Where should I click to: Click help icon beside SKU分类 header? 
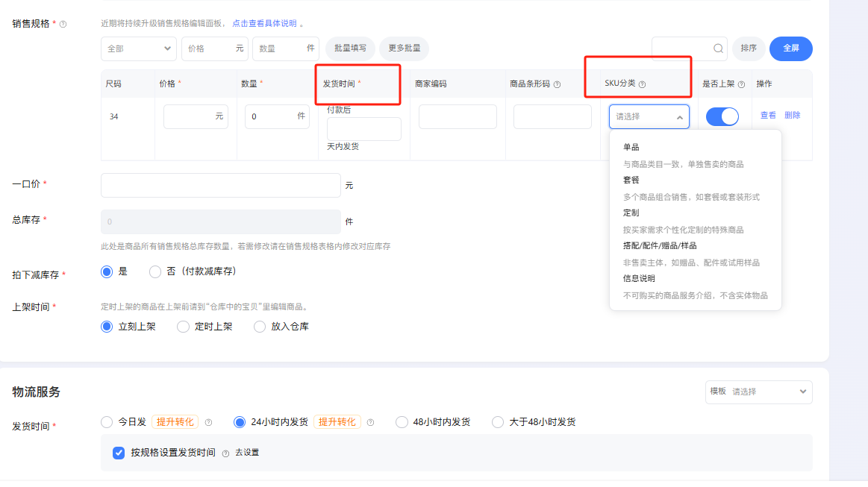pos(642,85)
